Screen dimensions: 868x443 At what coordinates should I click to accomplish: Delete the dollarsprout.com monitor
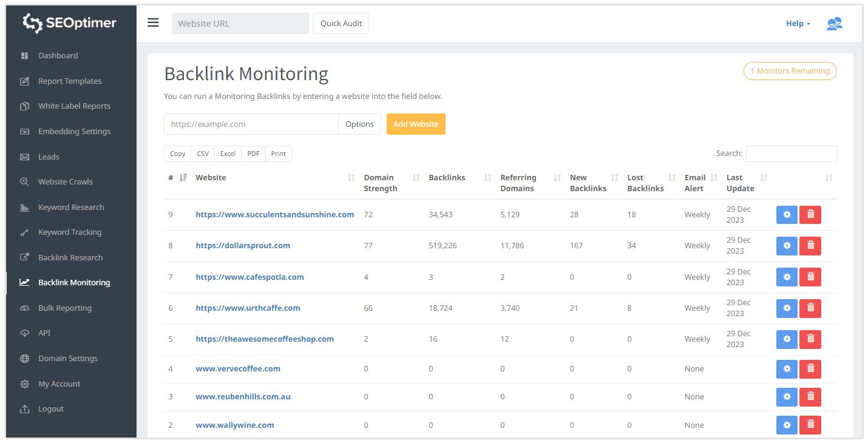point(810,246)
